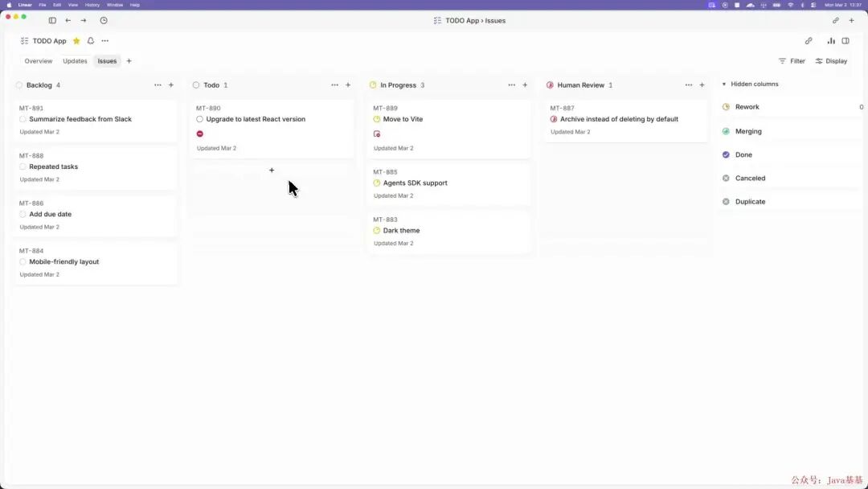This screenshot has height=489, width=868.
Task: Collapse the Hidden columns section
Action: pos(750,84)
